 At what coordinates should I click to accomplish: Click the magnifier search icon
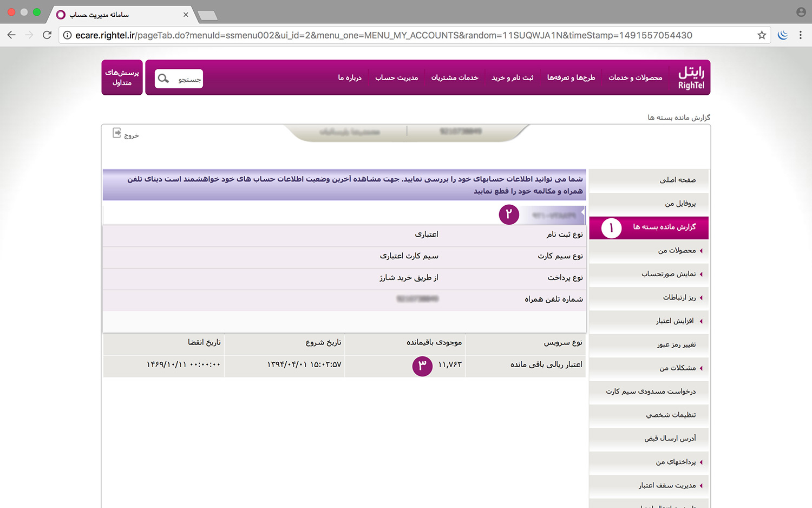163,79
